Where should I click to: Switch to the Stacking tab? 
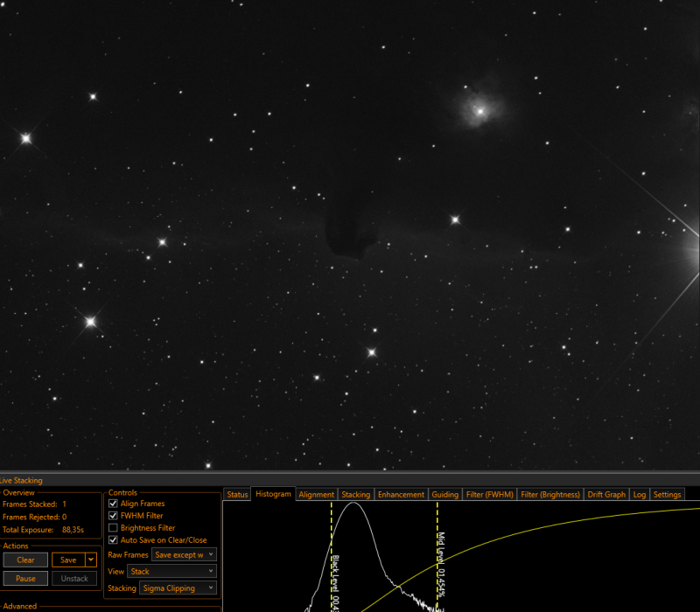point(356,494)
